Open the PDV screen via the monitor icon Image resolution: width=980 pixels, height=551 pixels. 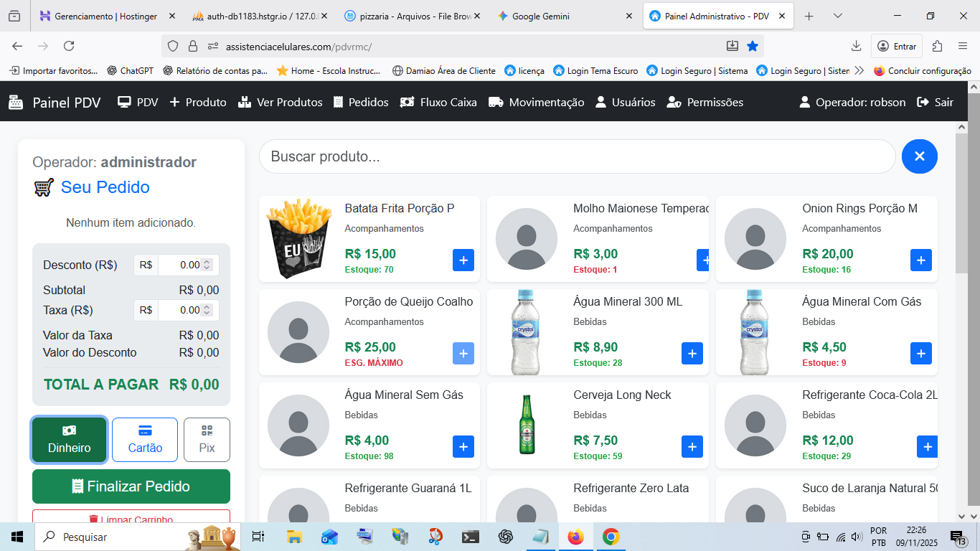pyautogui.click(x=123, y=102)
